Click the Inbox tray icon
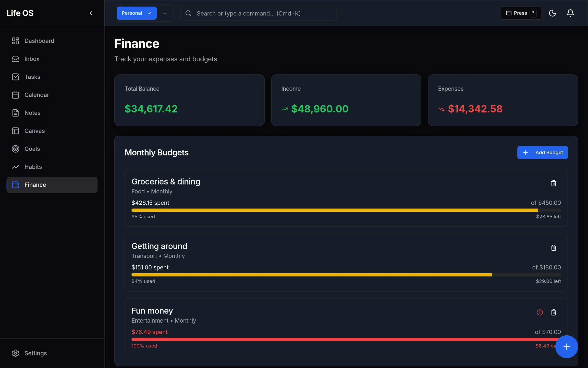 tap(15, 59)
